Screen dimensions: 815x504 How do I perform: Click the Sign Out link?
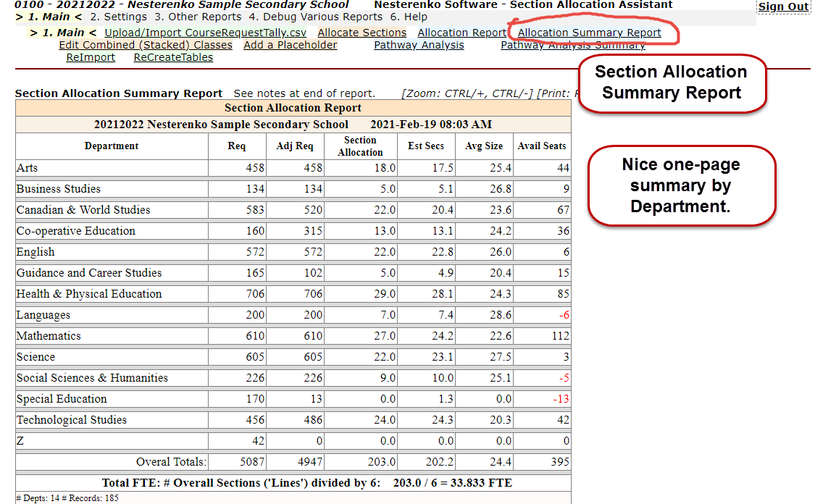pyautogui.click(x=783, y=7)
